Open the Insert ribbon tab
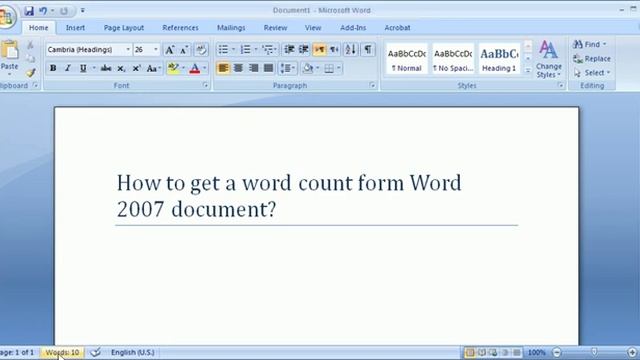 point(76,28)
